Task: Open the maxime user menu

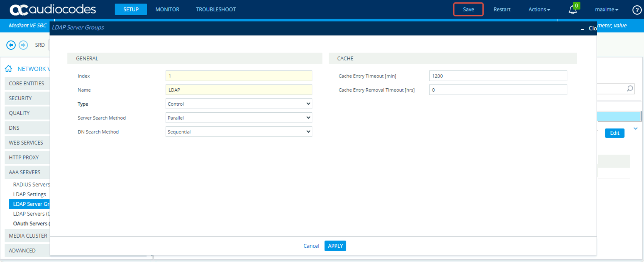Action: 606,9
